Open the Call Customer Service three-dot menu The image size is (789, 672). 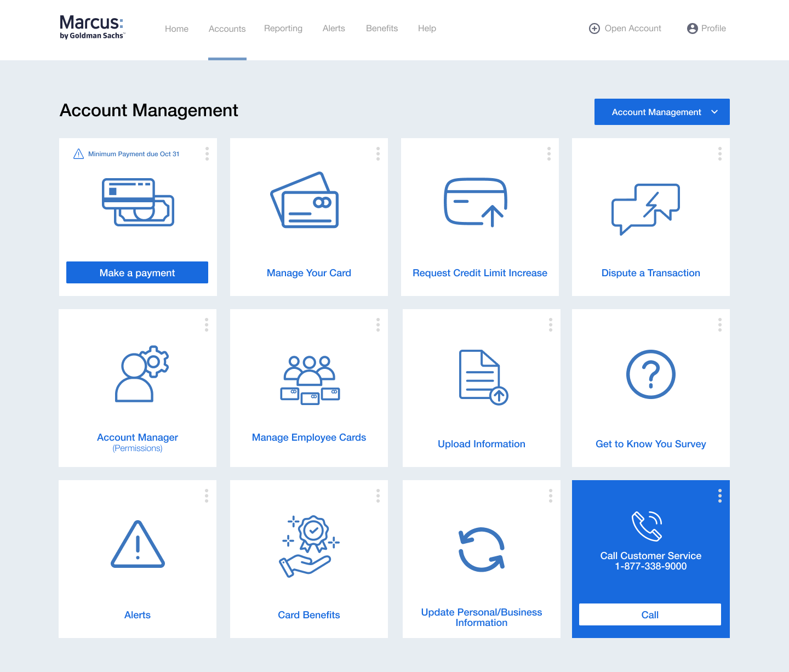coord(720,496)
